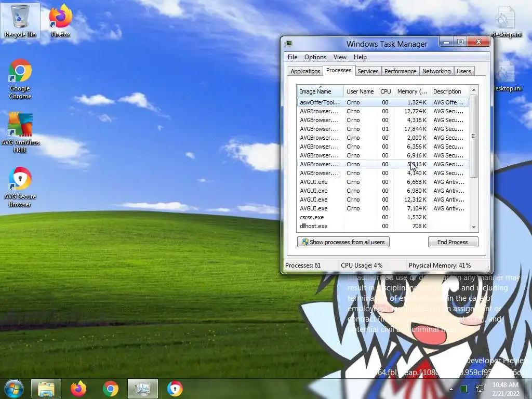
Task: Select the AVGBrowser row using 17,844 K
Action: pos(383,129)
